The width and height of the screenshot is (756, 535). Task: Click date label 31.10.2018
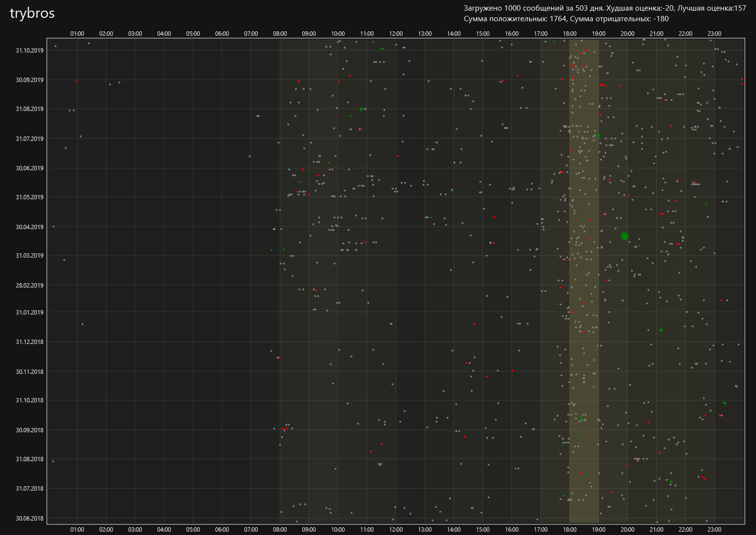click(29, 400)
